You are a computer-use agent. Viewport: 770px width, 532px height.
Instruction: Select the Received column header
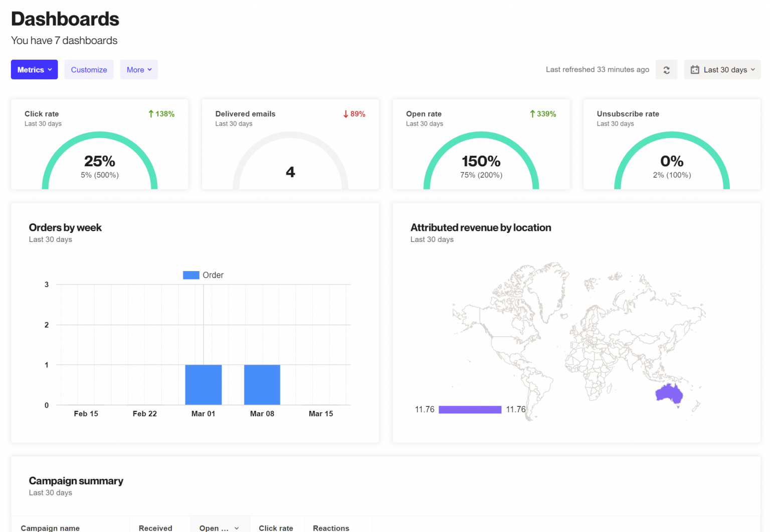tap(155, 527)
